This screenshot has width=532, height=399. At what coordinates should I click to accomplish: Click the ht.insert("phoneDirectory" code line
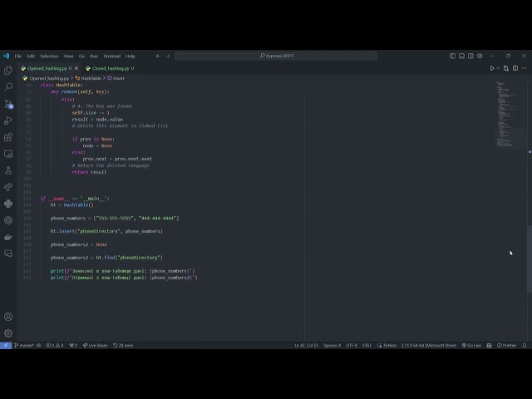(106, 231)
